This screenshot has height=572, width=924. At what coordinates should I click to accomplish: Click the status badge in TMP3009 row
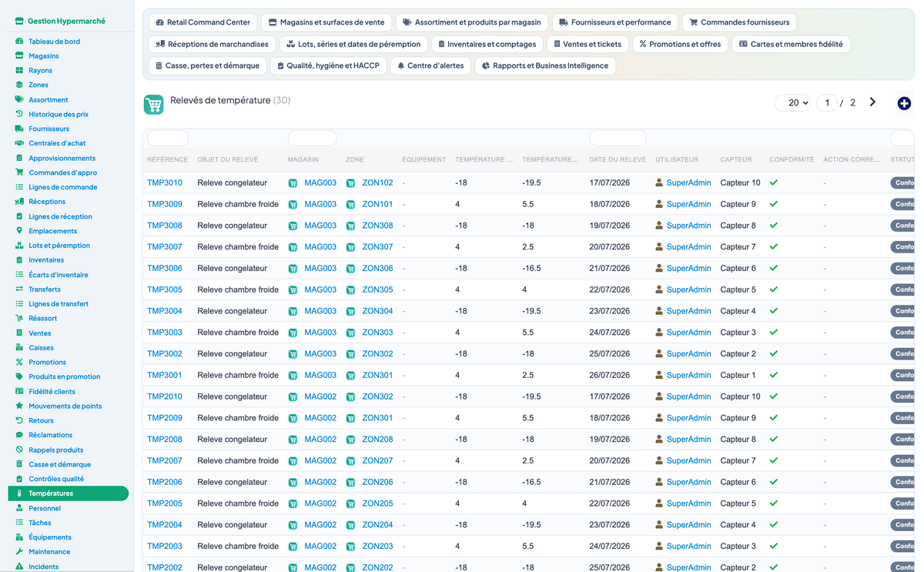[902, 205]
